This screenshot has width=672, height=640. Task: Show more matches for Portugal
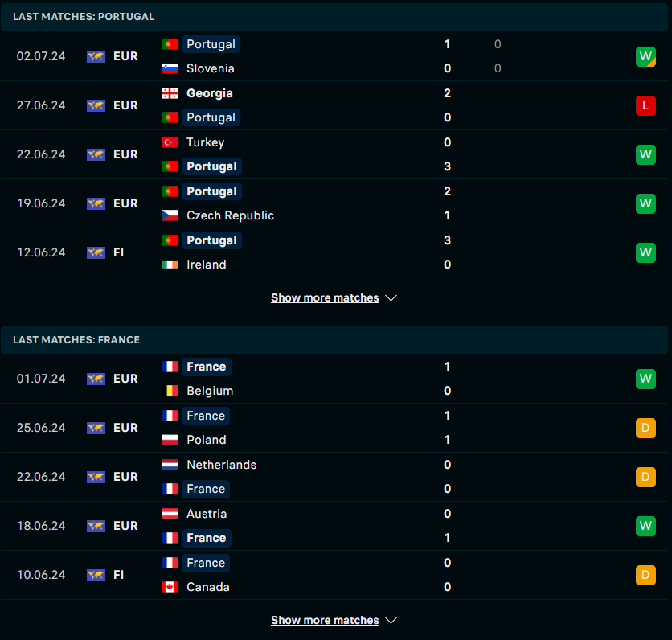[325, 298]
